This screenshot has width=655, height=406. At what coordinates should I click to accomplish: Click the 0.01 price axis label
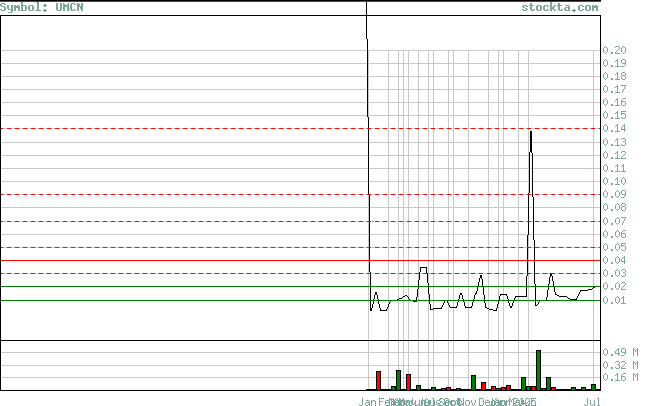[614, 300]
